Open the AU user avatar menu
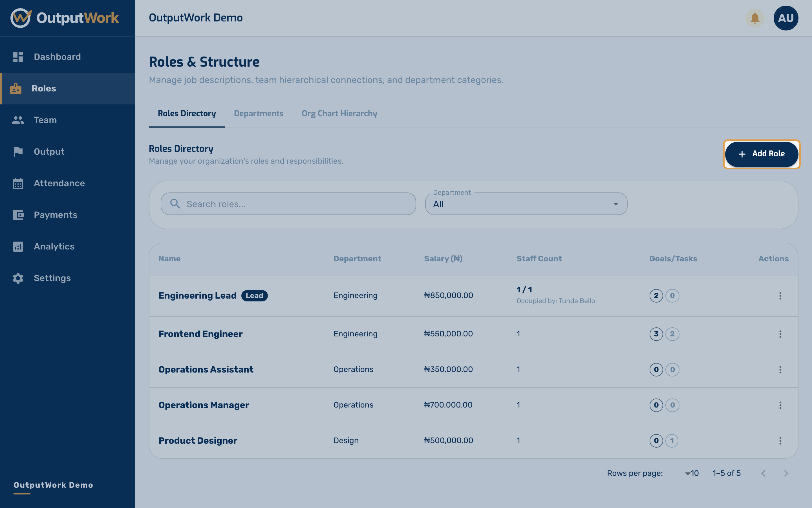Screen dimensions: 812x508 tap(786, 18)
